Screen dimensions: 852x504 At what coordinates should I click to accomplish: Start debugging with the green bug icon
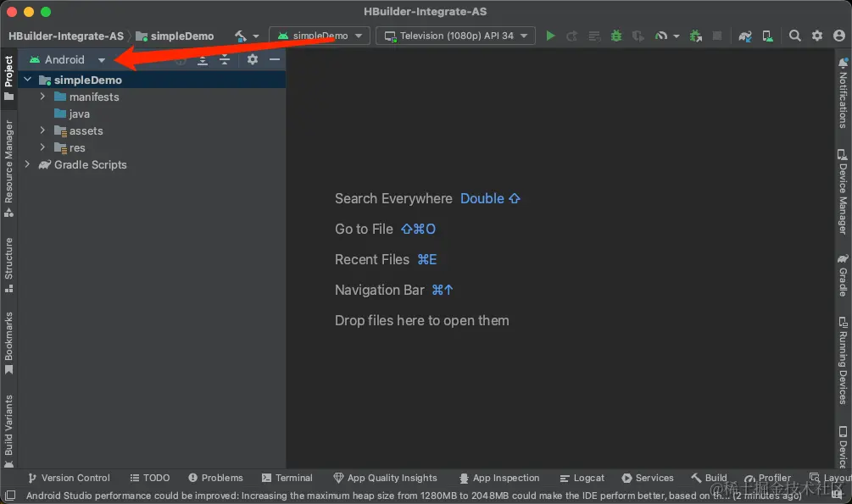(616, 36)
